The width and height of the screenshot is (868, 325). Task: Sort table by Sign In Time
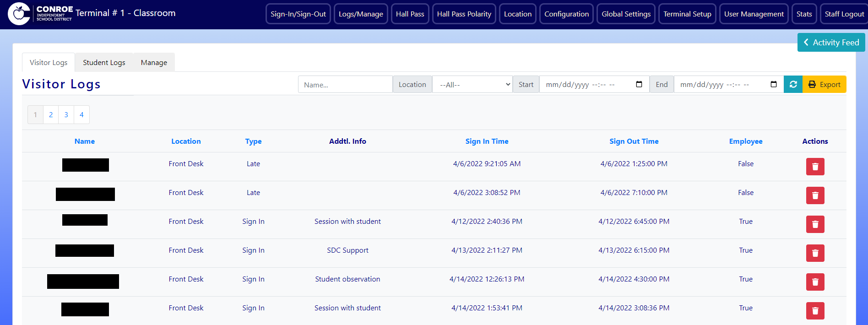point(487,141)
